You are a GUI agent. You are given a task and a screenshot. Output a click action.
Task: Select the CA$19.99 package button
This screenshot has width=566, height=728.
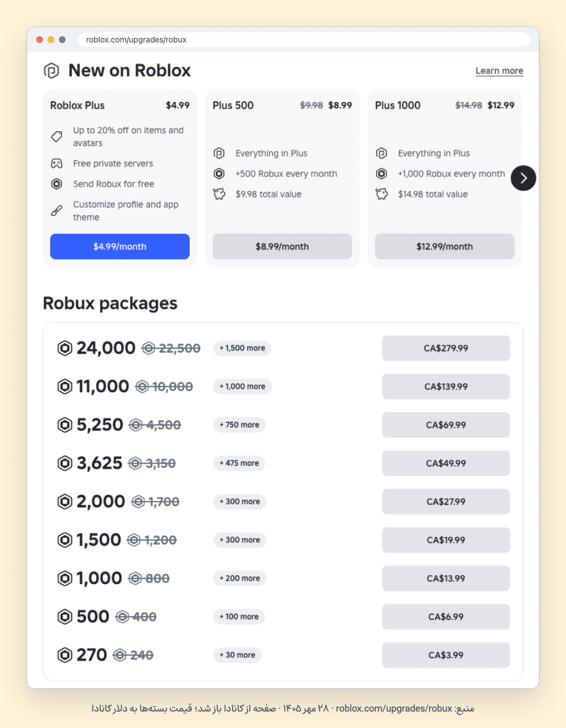[x=446, y=540]
